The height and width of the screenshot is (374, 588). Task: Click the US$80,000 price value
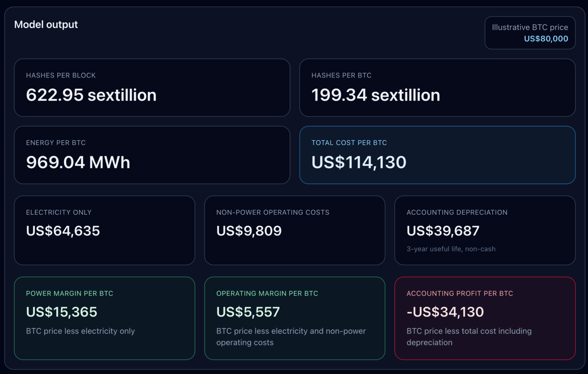pos(546,39)
